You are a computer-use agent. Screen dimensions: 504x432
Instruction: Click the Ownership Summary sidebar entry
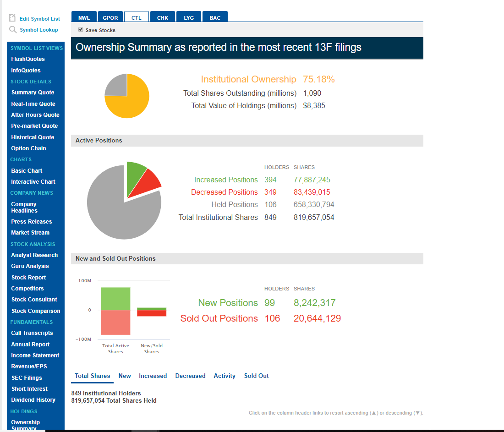(x=25, y=424)
